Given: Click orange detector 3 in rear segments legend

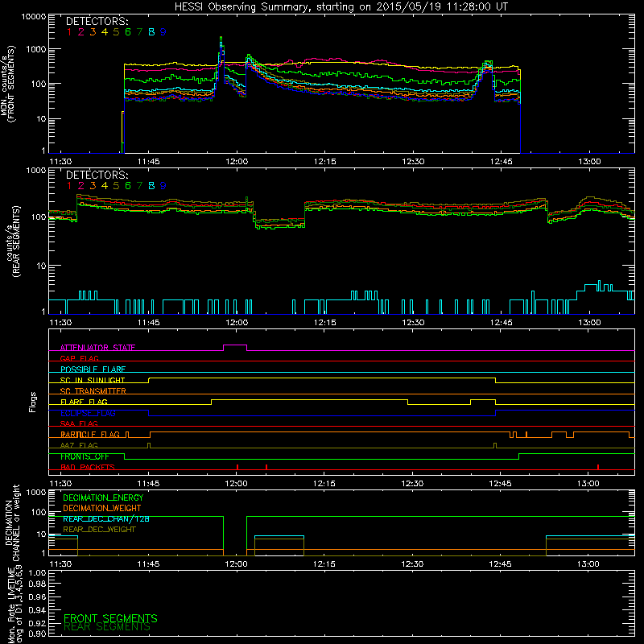Looking at the screenshot, I should pos(93,186).
